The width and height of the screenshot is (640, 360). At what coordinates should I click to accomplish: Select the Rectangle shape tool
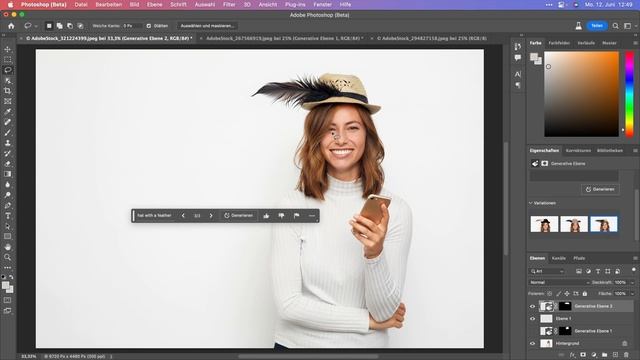pos(7,237)
